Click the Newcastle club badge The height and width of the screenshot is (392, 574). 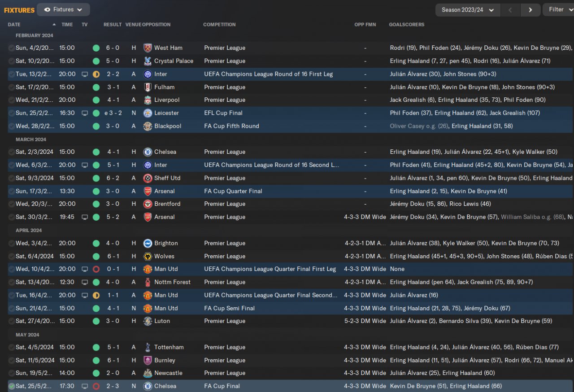point(148,373)
